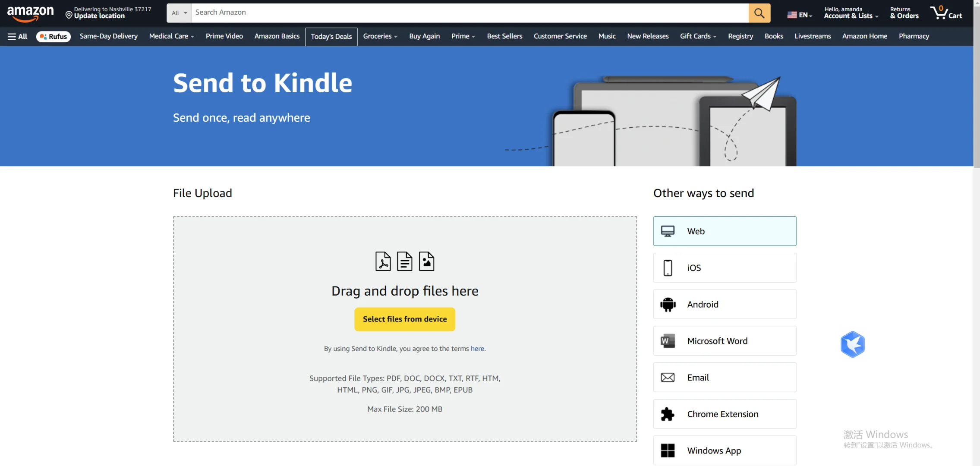
Task: Click the Drag and drop files area
Action: tap(405, 329)
